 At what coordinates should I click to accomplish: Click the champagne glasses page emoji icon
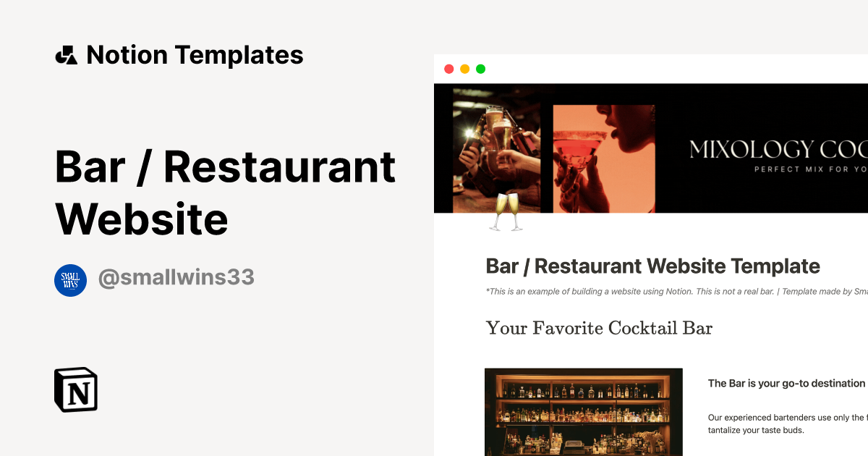tap(506, 212)
